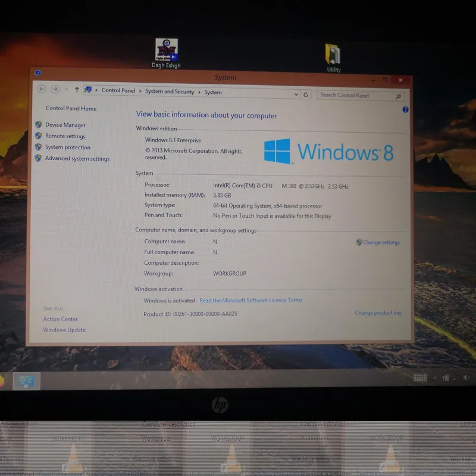Open the address bar history dropdown
The width and height of the screenshot is (476, 476).
pos(296,94)
